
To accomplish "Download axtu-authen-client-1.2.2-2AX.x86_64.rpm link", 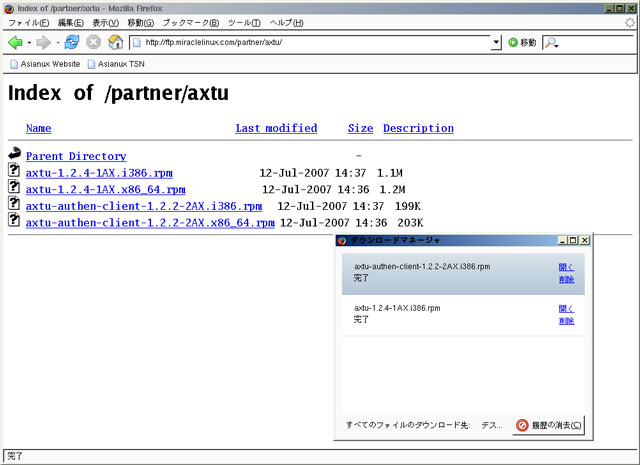I will pos(150,222).
